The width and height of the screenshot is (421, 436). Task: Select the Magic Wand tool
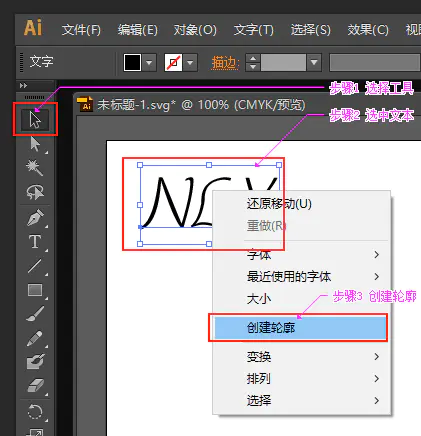(x=35, y=168)
